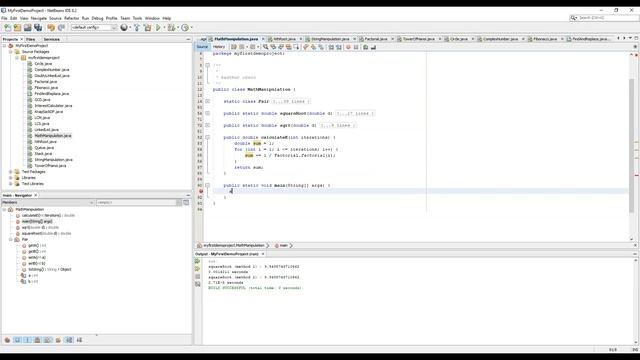
Task: Switch to the NthRoot.java editor tab
Action: [284, 39]
